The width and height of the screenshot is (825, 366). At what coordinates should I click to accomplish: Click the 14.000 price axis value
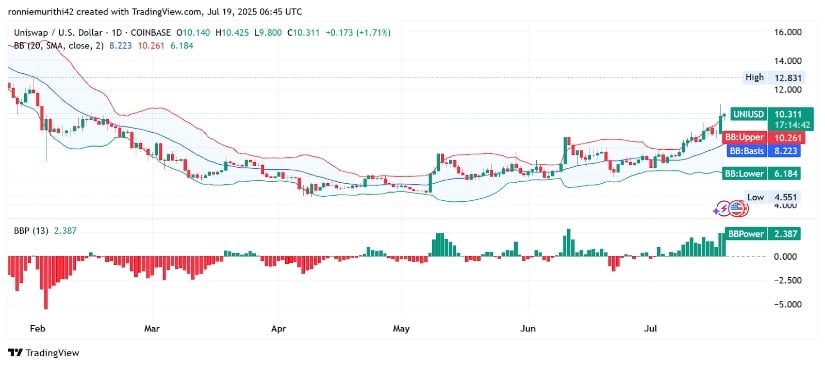click(788, 61)
